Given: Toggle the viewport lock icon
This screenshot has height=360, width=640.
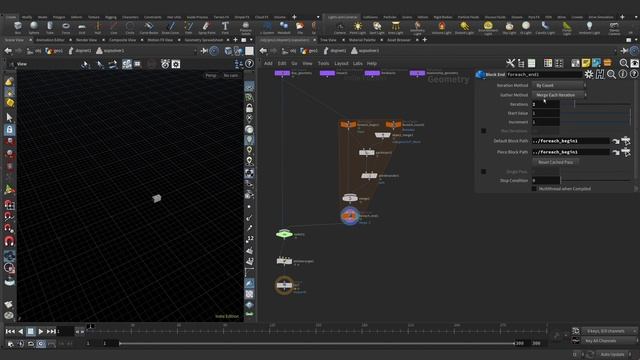Looking at the screenshot, I should [9, 130].
